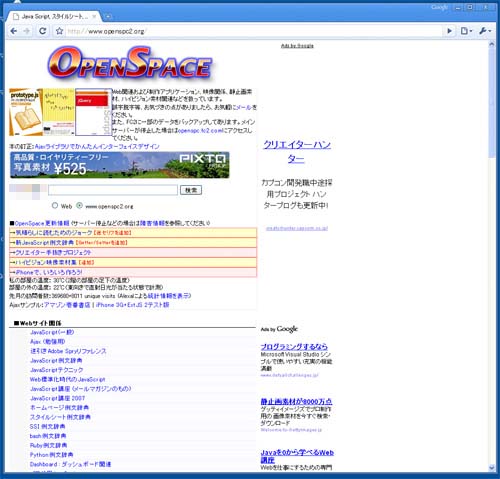Focus the site search text field

pos(113,190)
